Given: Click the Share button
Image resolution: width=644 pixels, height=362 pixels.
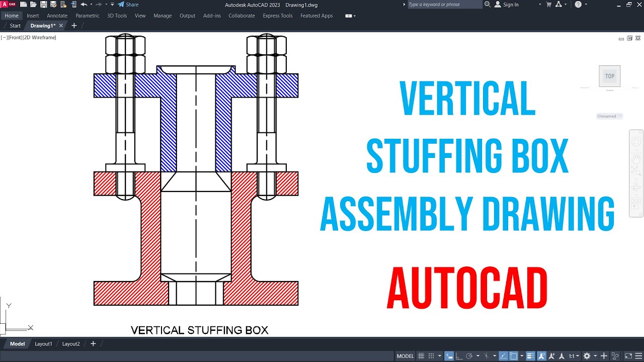Looking at the screenshot, I should point(128,4).
